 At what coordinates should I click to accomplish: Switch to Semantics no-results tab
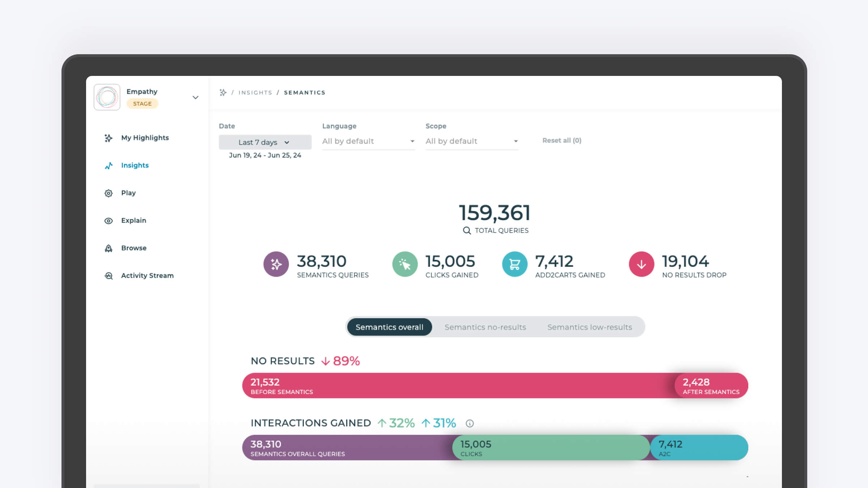tap(485, 327)
